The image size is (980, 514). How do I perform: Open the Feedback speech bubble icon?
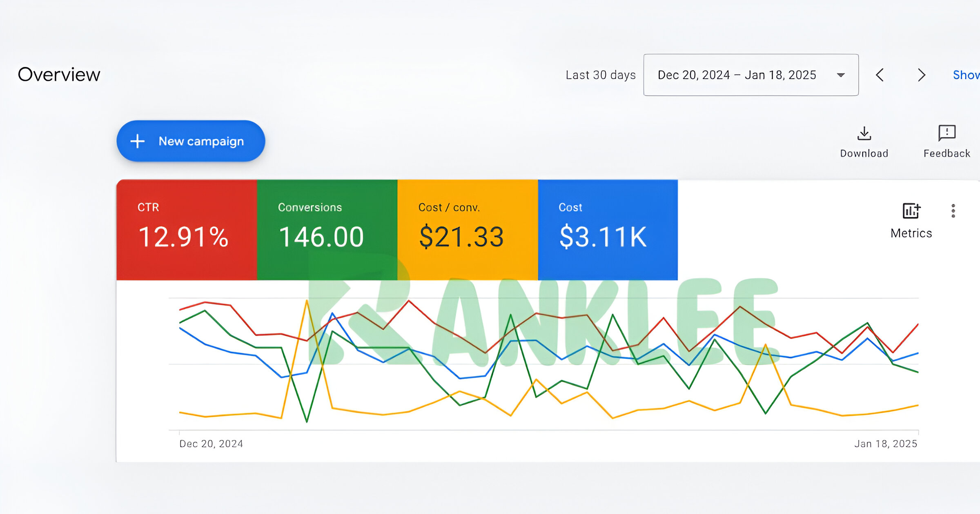click(947, 133)
